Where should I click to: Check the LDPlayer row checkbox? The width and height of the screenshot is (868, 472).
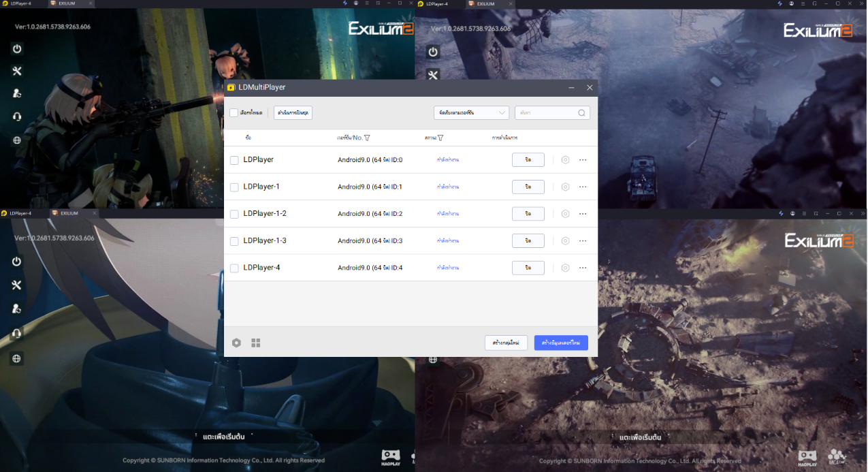[x=234, y=160]
